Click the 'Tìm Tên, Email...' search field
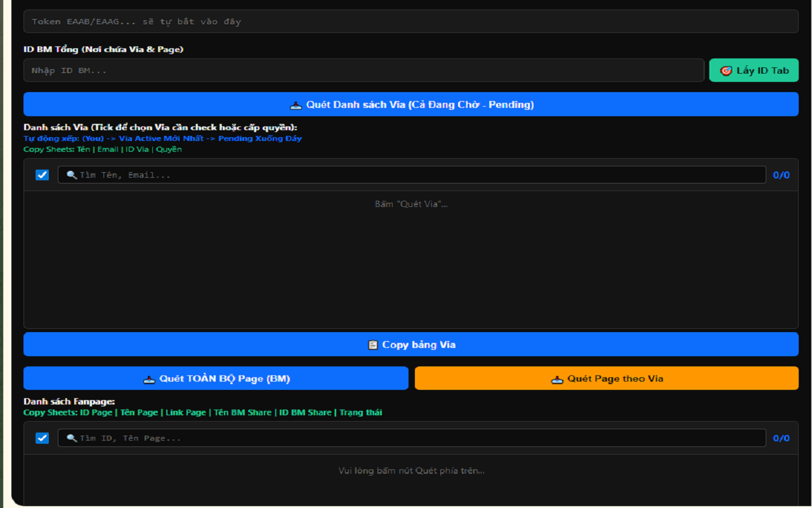 412,175
